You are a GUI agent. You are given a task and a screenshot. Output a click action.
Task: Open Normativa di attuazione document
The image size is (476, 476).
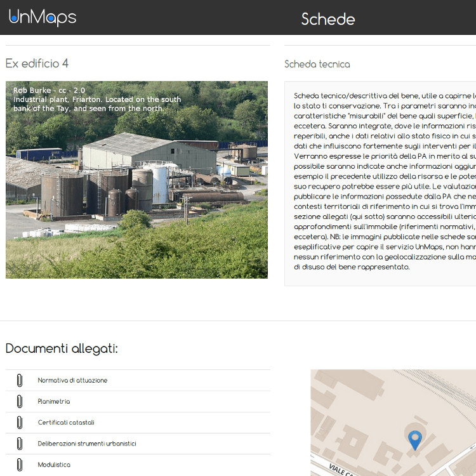pos(72,380)
